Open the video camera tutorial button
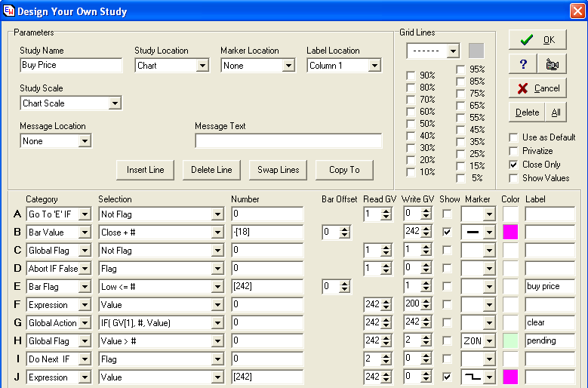This screenshot has height=388, width=588. point(552,64)
